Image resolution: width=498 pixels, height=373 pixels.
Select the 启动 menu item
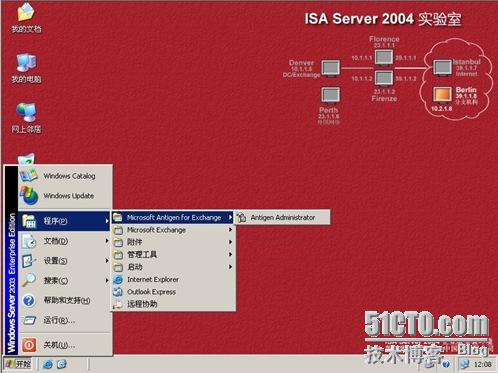[x=173, y=267]
